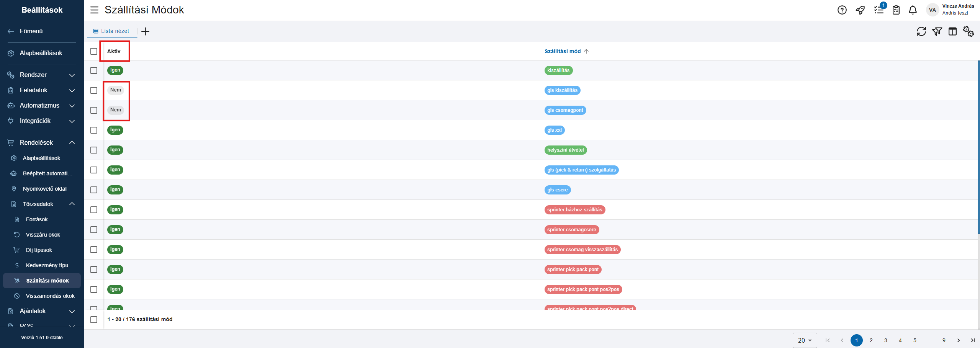Open the filter icon in toolbar

point(937,31)
